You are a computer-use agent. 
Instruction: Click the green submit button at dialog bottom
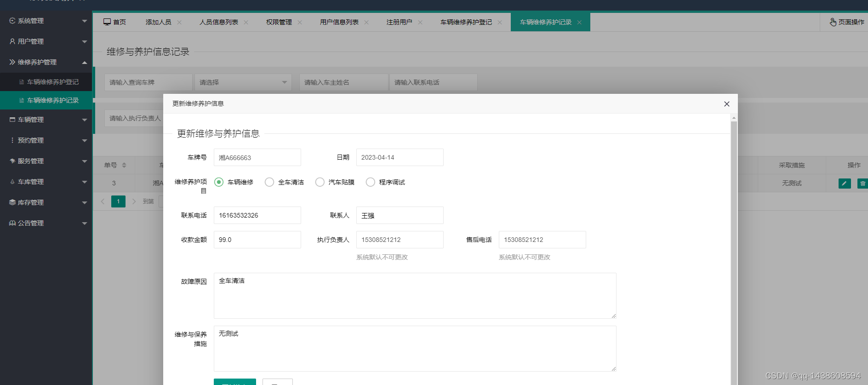(235, 382)
